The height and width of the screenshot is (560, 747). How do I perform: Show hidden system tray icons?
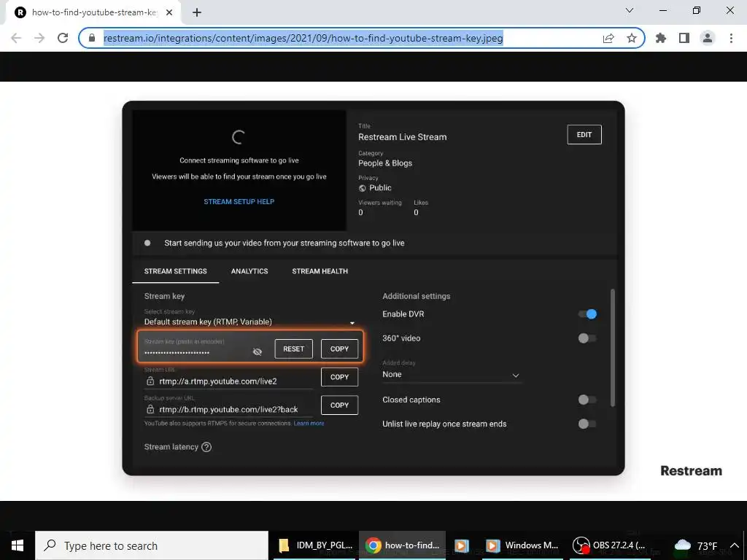pyautogui.click(x=734, y=545)
